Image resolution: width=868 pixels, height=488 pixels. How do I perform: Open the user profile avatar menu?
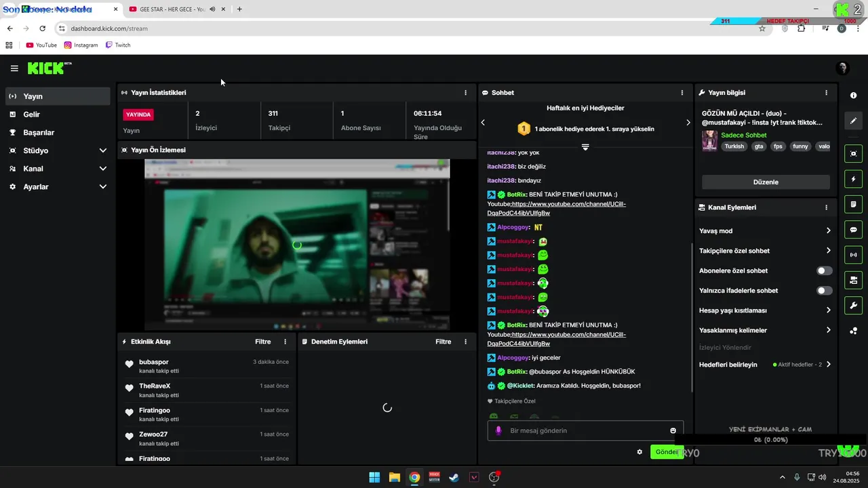pos(843,68)
